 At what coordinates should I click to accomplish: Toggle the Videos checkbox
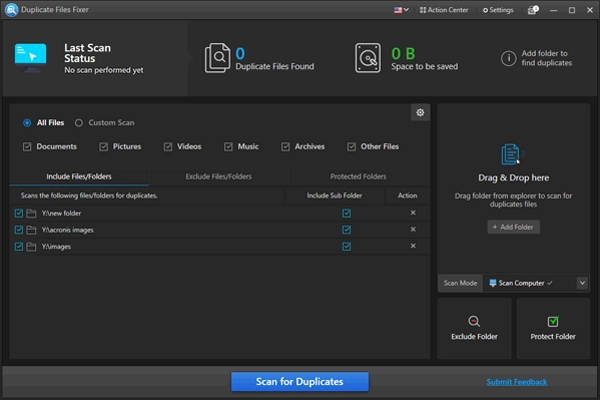[x=168, y=147]
